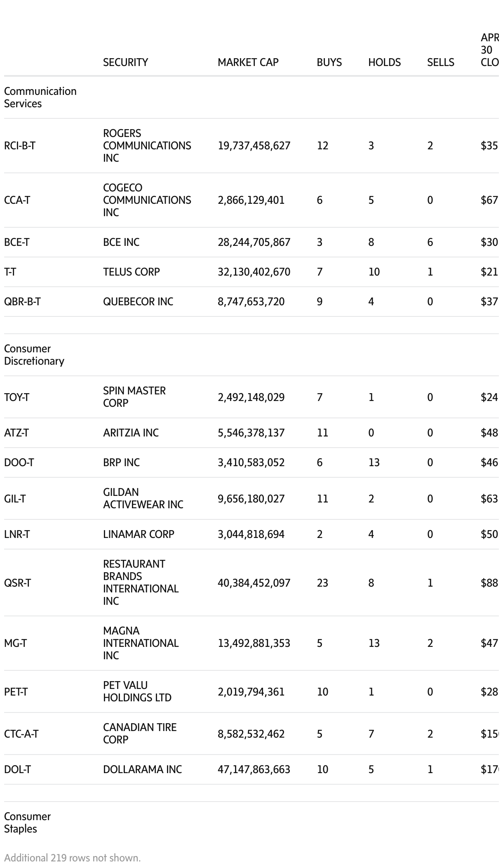Click the CCA-T ticker symbol
Viewport: 503px width, 868px height.
tap(17, 200)
